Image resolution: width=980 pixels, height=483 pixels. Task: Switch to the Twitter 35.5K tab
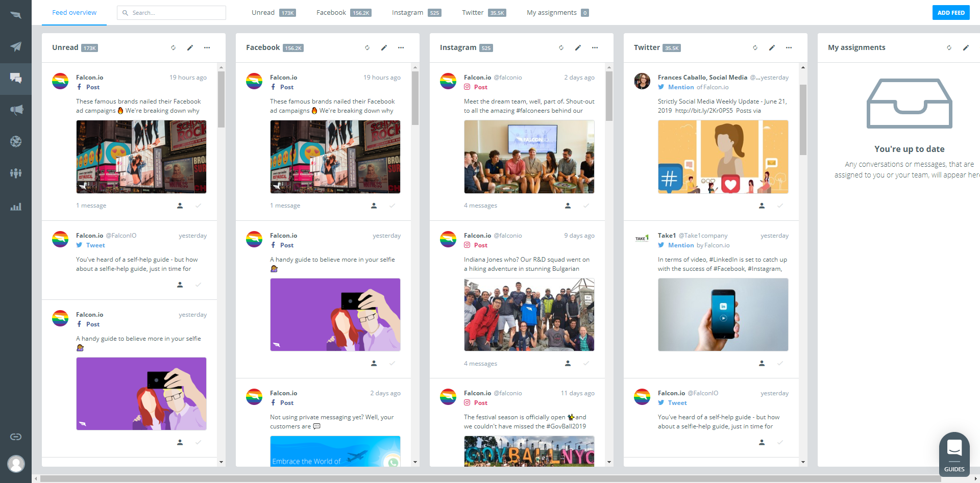pyautogui.click(x=484, y=13)
